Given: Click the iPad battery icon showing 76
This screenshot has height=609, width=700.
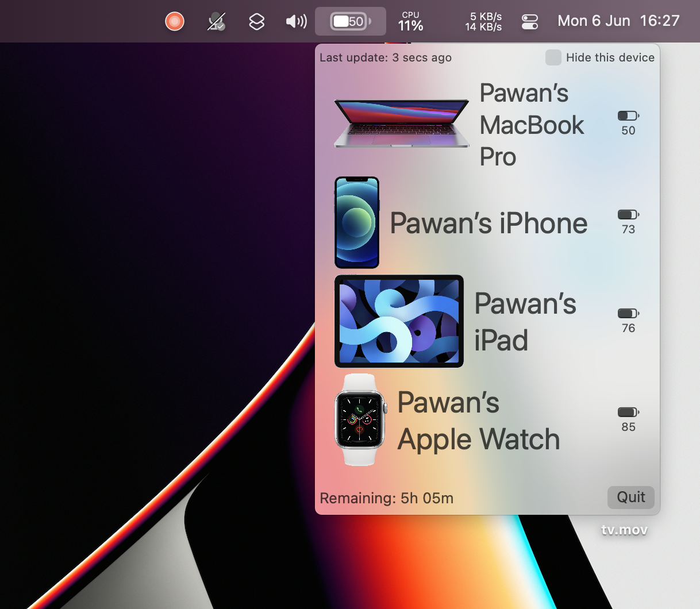Looking at the screenshot, I should click(x=628, y=313).
